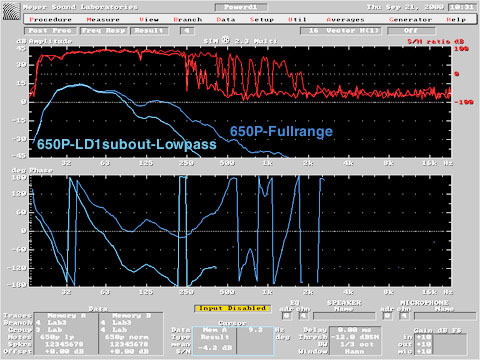Click cursor mean value -4.2 dB
480x360 pixels.
point(215,348)
